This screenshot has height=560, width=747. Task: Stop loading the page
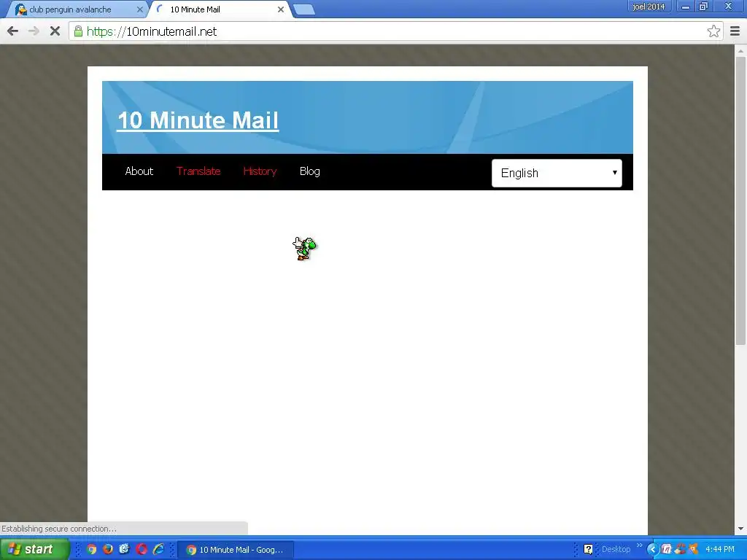pos(55,31)
